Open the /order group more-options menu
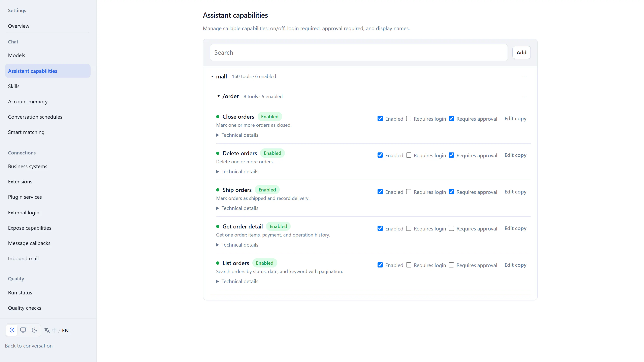The width and height of the screenshot is (644, 362). pos(524,97)
